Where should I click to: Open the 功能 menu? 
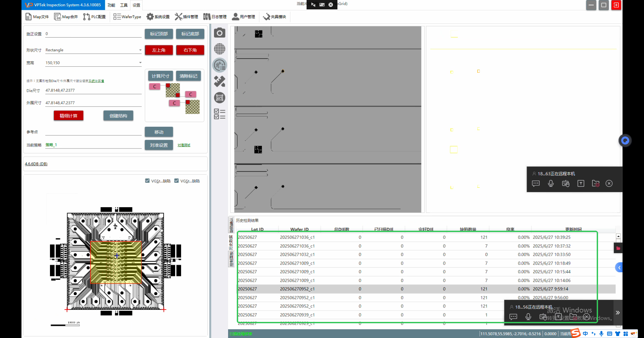point(111,5)
